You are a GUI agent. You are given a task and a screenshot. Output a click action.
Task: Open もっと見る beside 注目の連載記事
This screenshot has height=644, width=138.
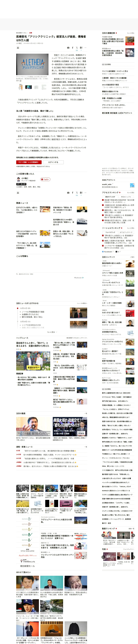pyautogui.click(x=131, y=33)
